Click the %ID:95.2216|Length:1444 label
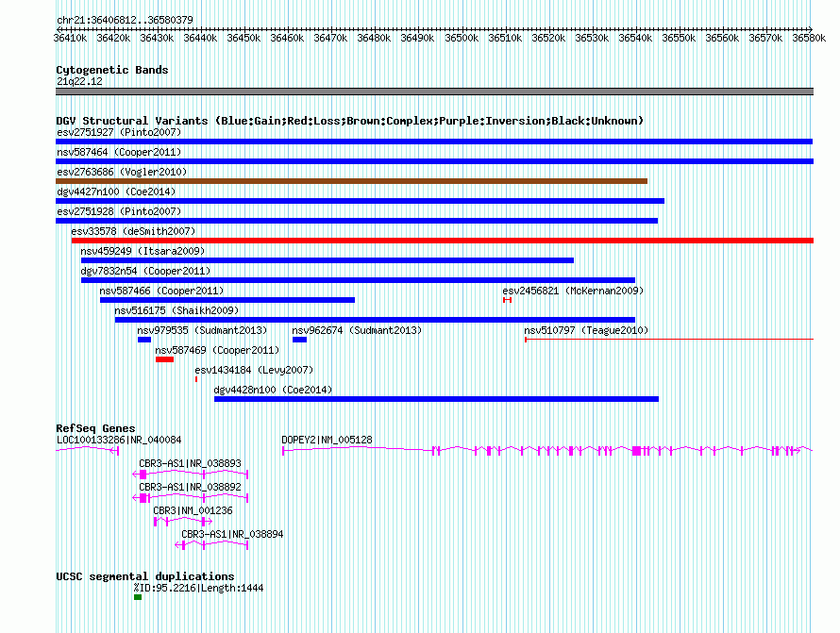Screen dimensions: 840x633 pos(198,588)
